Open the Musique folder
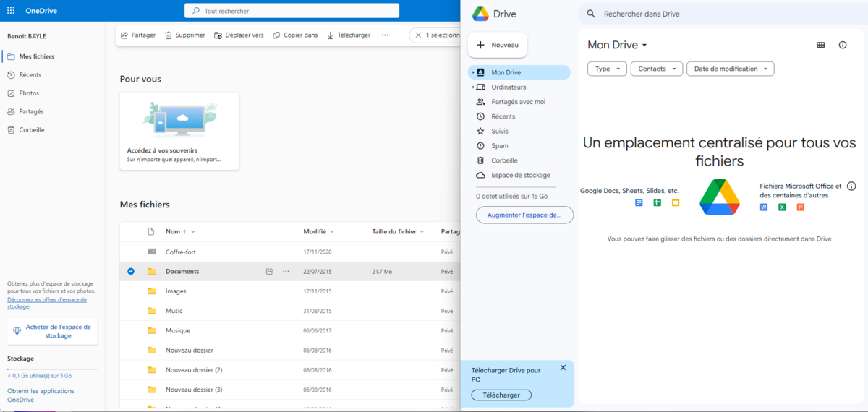This screenshot has width=868, height=412. tap(178, 330)
